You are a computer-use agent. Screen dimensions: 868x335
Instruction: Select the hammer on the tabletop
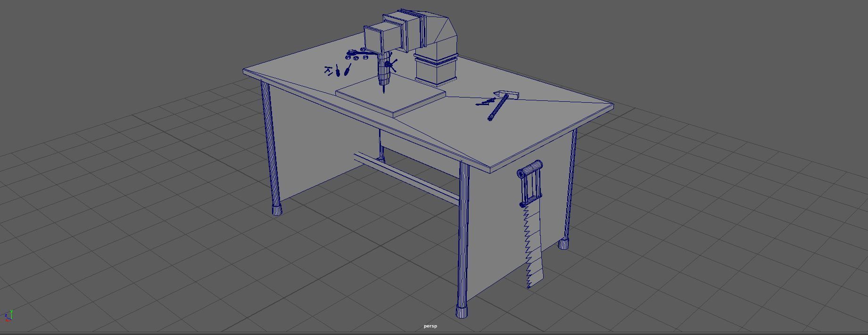503,105
